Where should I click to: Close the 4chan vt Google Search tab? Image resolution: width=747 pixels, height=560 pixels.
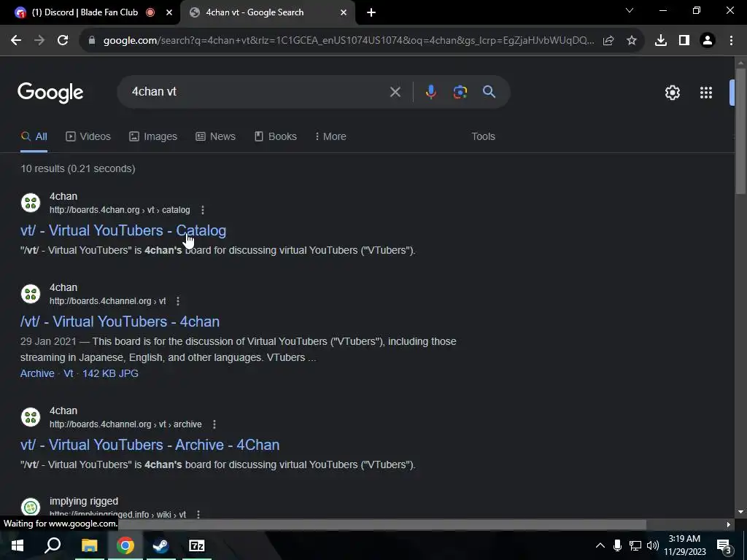pos(344,13)
